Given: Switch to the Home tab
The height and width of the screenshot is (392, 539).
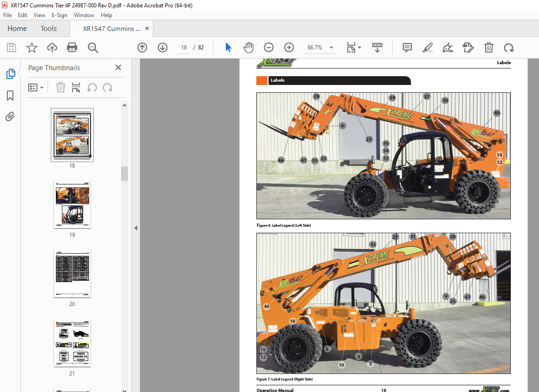Looking at the screenshot, I should tap(17, 29).
